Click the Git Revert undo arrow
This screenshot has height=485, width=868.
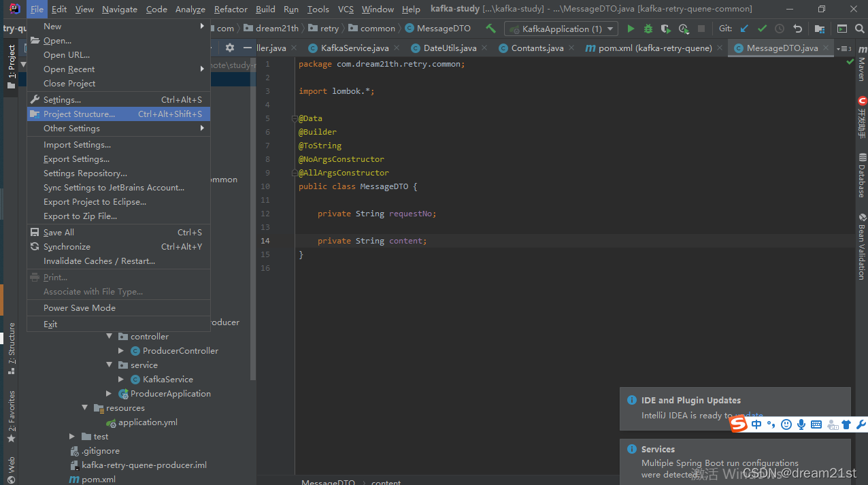[x=797, y=29]
